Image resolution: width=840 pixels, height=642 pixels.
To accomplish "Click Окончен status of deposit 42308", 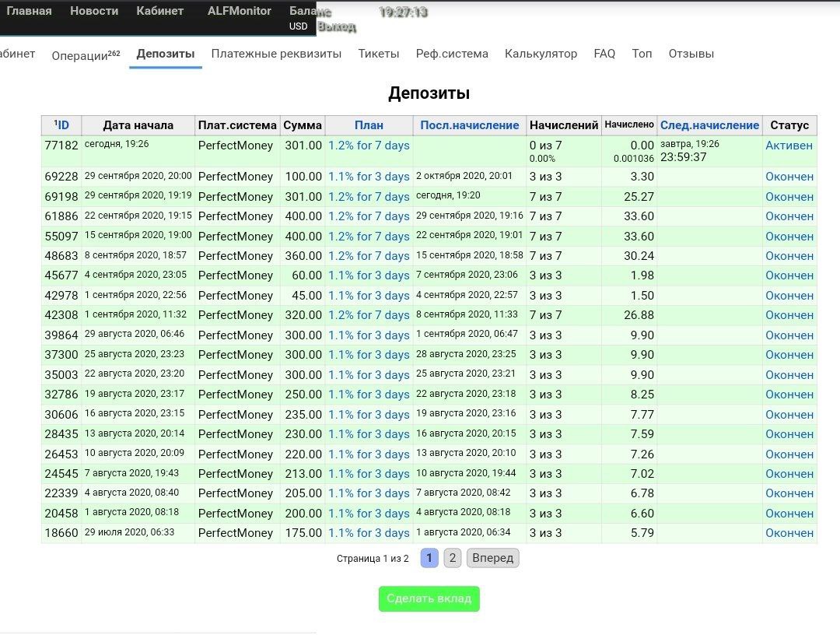I will 789,314.
